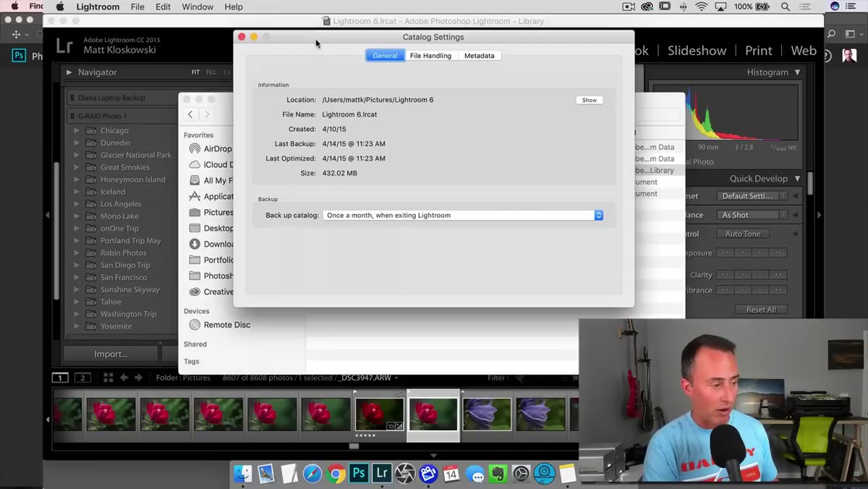Open Finder from the Dock
This screenshot has height=489, width=868.
243,474
